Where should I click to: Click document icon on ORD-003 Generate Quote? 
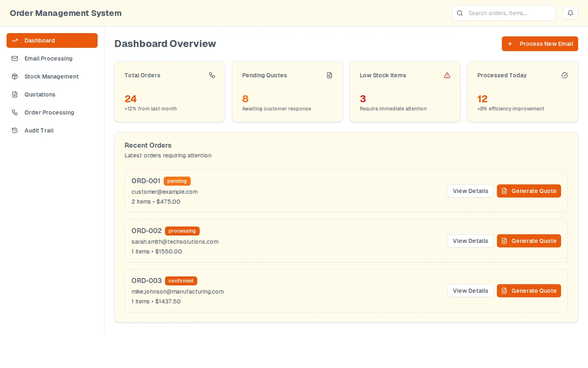point(504,291)
